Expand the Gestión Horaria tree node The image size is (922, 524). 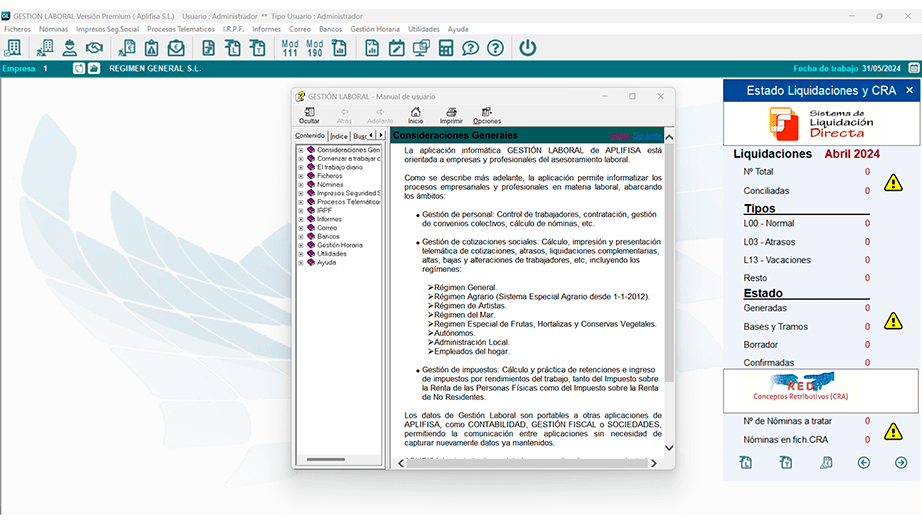coord(301,245)
